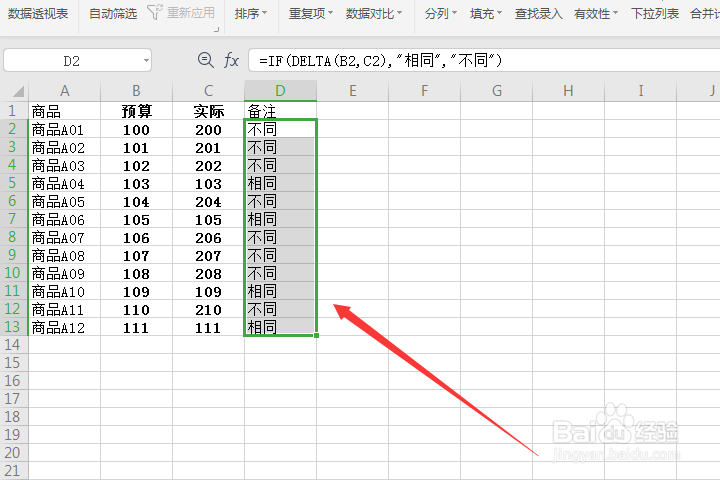The image size is (720, 480).
Task: Click cell containing 商品A12
Action: coord(64,327)
